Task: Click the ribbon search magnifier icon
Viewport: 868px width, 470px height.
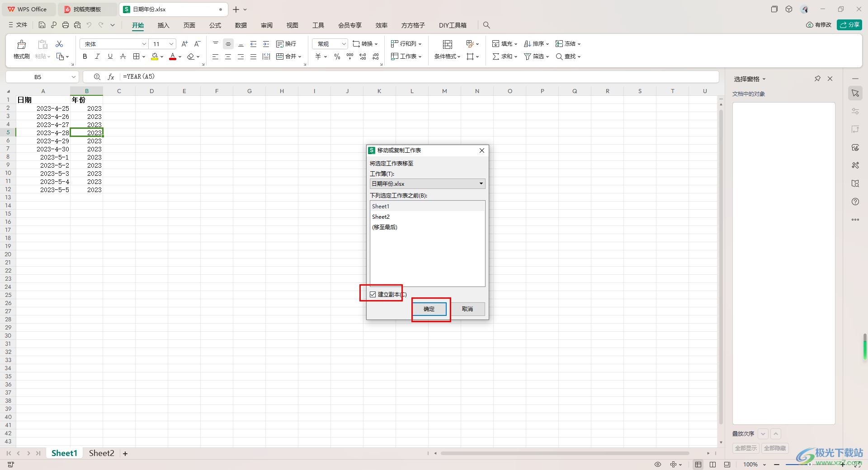Action: 486,25
